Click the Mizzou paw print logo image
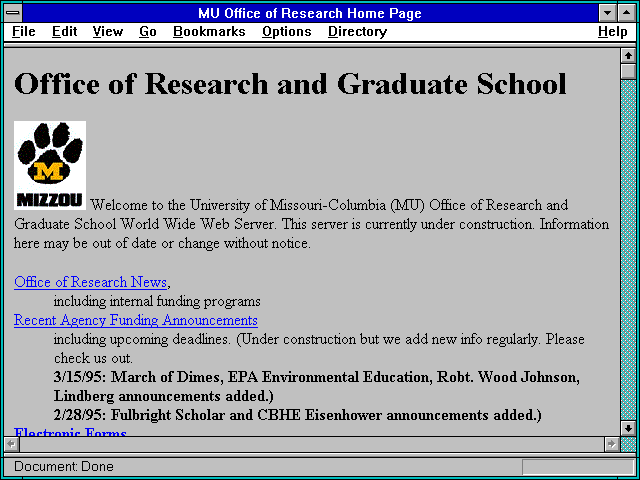The image size is (640, 480). point(50,165)
